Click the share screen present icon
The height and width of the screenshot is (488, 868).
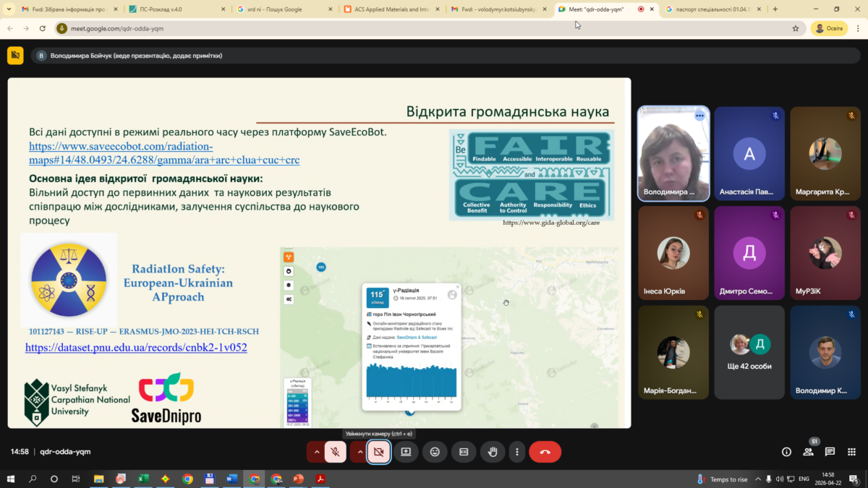(x=406, y=452)
